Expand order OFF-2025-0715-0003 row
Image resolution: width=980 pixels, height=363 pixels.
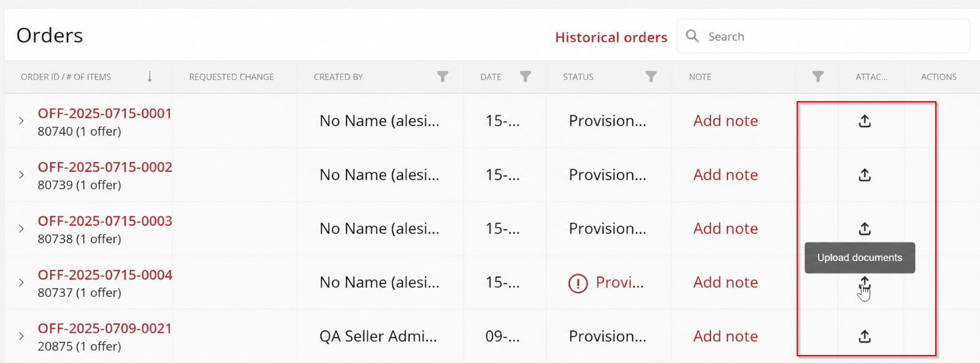click(x=21, y=229)
